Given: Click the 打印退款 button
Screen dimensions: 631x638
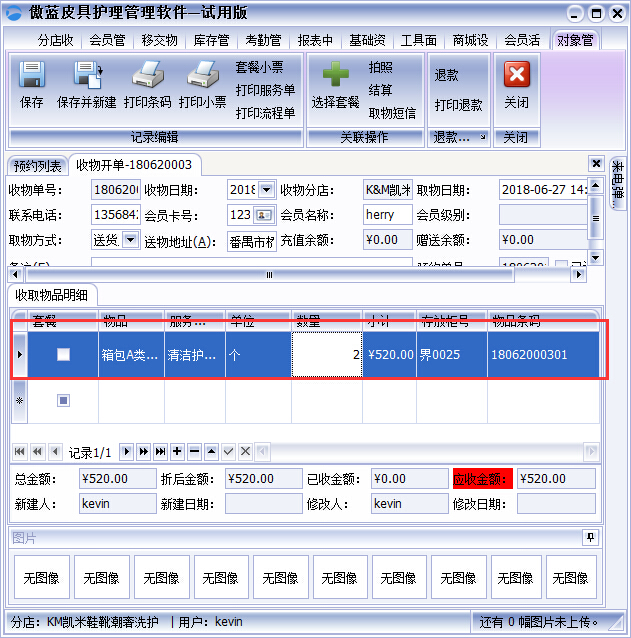Looking at the screenshot, I should [458, 105].
